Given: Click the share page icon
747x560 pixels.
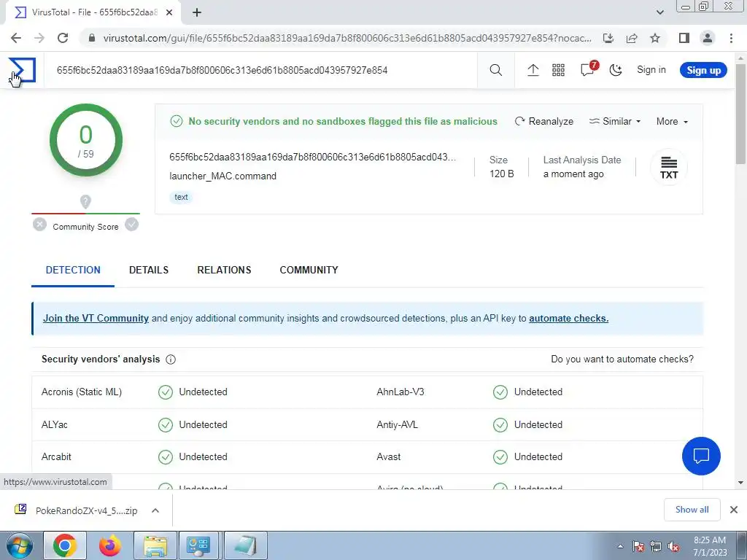Looking at the screenshot, I should coord(632,38).
